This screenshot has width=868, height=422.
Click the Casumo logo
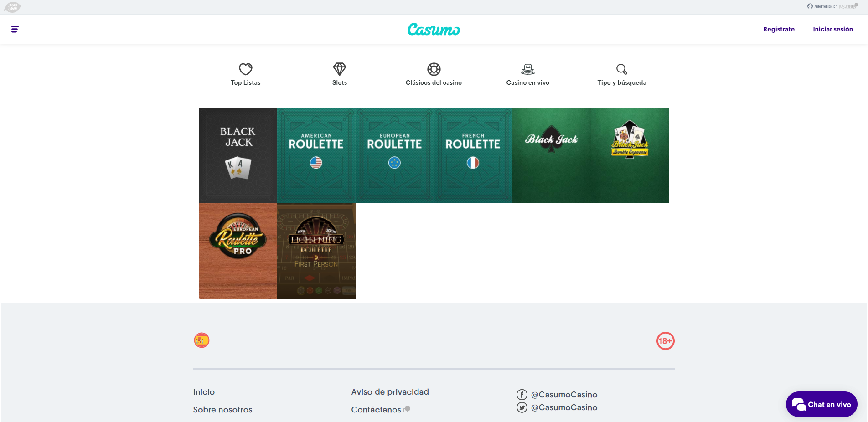[434, 30]
